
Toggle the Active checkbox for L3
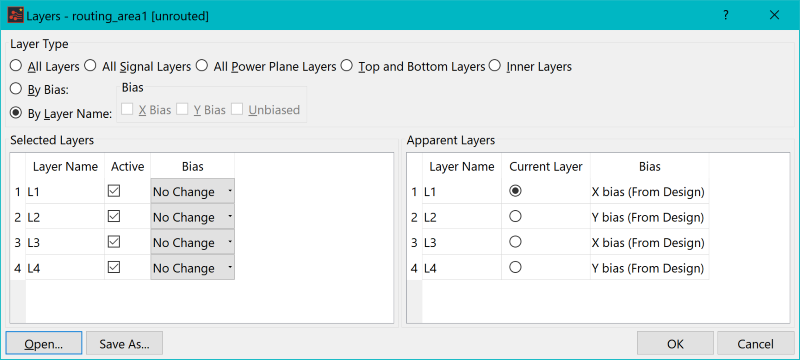click(114, 242)
